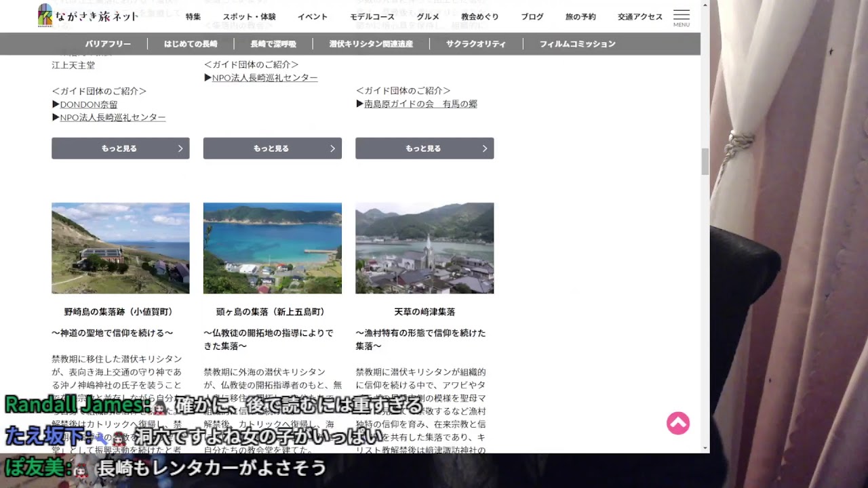Click the page's vertical scrollbar thumb
The image size is (868, 488).
705,161
